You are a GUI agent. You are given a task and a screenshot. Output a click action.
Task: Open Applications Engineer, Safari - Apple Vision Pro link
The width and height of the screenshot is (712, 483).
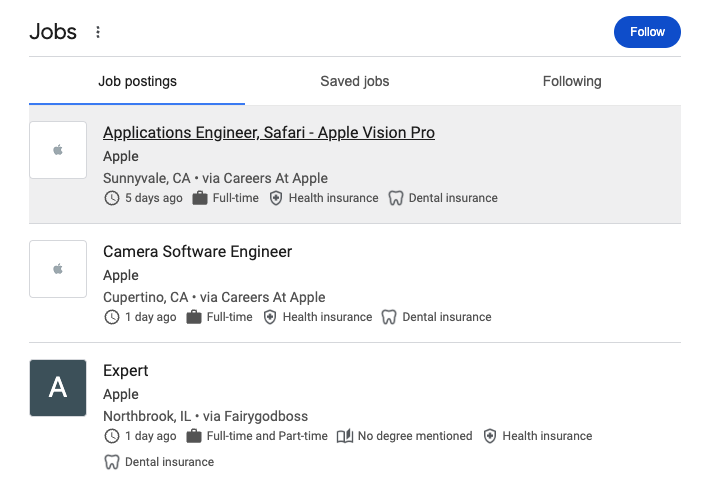(x=269, y=133)
